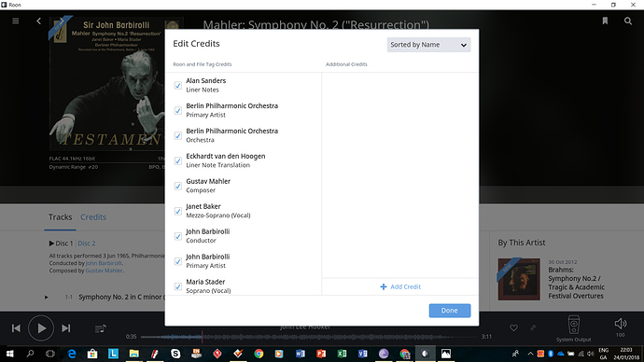Select Disc 2 in track list
The width and height of the screenshot is (644, 362).
click(87, 244)
